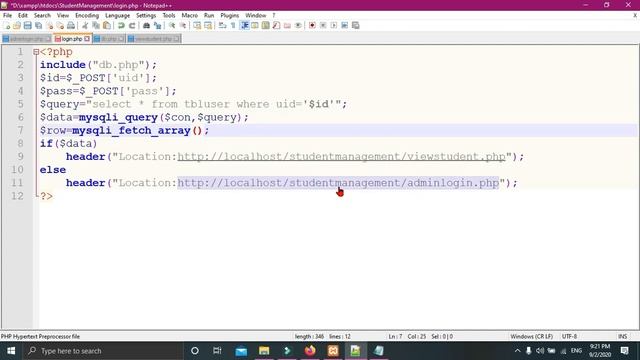The image size is (640, 360).
Task: Click the macro Playback icon
Action: 334,26
